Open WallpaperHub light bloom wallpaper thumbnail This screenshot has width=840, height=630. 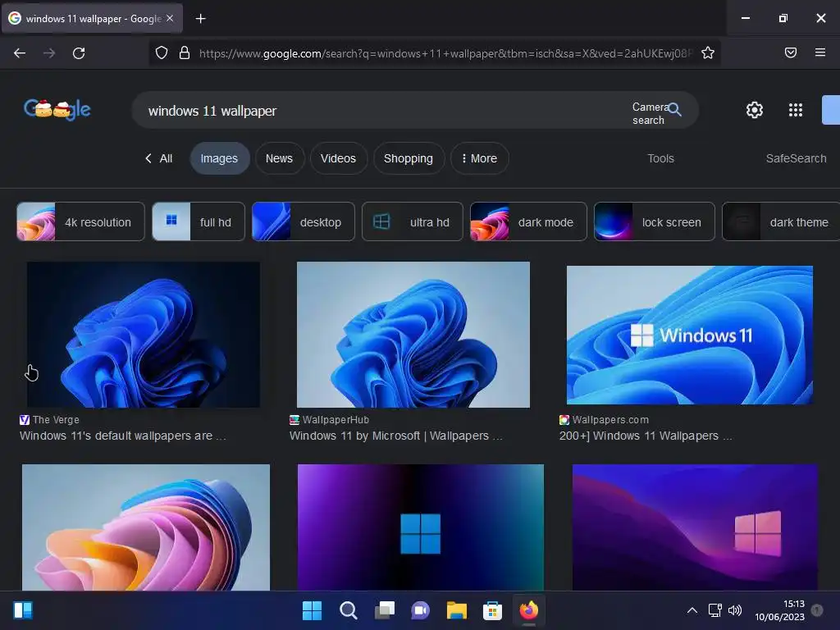coord(413,335)
